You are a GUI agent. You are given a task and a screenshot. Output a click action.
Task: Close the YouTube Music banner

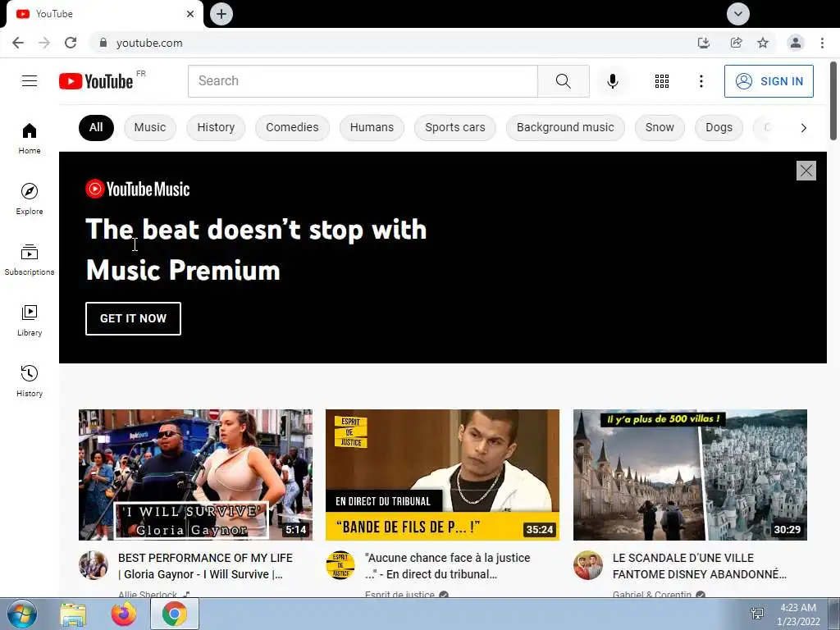pyautogui.click(x=806, y=171)
